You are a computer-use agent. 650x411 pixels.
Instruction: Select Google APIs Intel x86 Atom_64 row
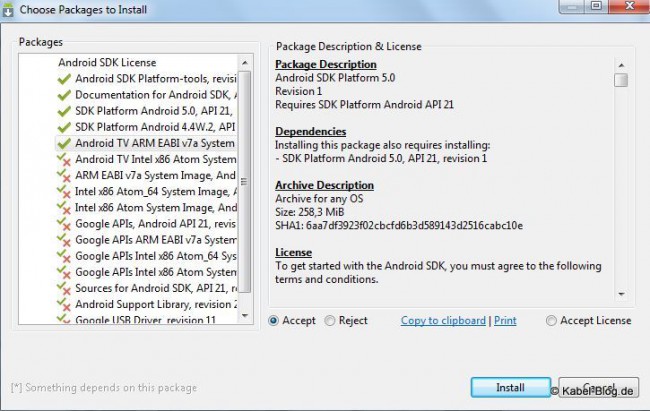pyautogui.click(x=146, y=257)
